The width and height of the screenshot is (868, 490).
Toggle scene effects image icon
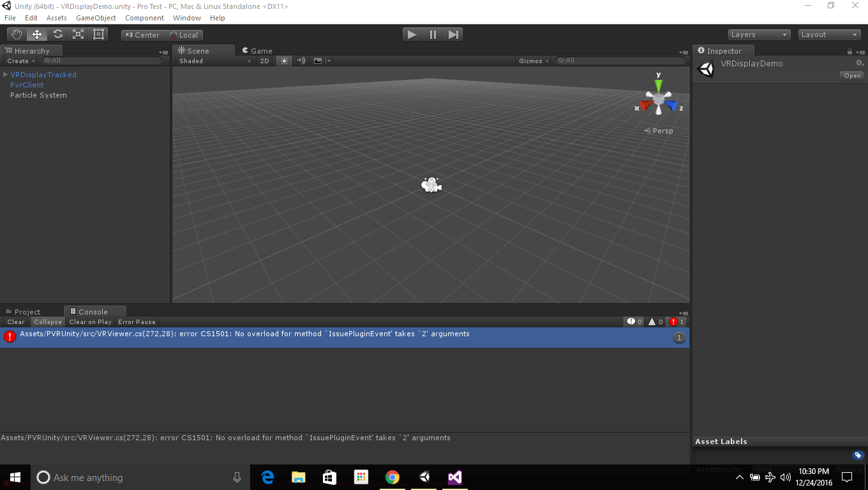coord(318,61)
